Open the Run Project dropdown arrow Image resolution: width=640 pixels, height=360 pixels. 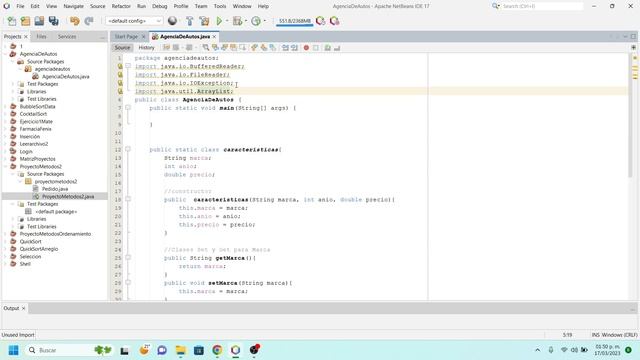coord(227,21)
